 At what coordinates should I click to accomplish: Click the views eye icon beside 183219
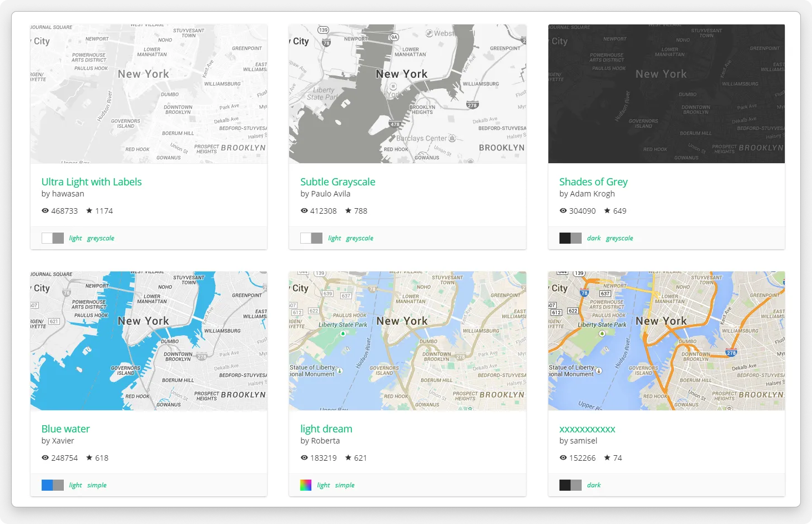304,458
